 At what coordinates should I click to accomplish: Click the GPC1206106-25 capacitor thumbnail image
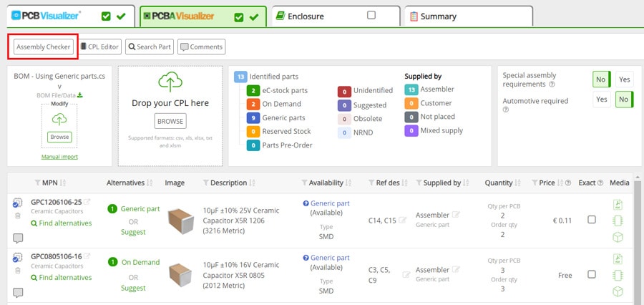click(181, 221)
